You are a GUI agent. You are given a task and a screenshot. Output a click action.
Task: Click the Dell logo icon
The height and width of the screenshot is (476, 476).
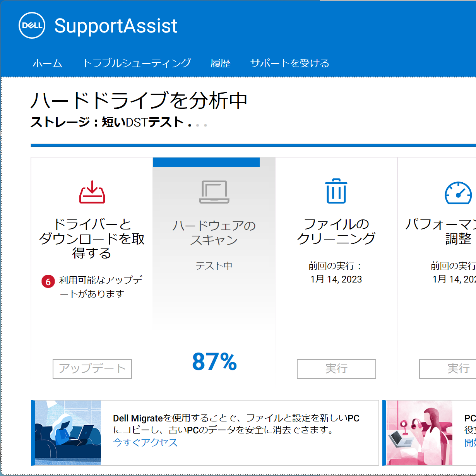pos(32,26)
